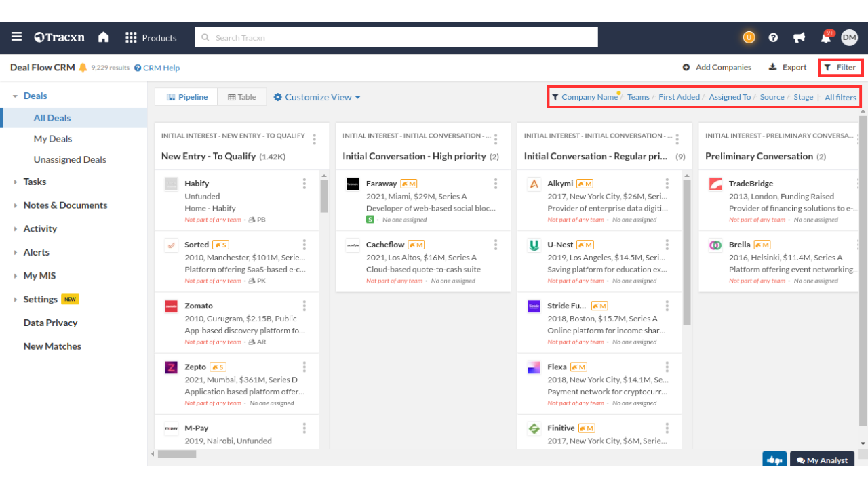Select My Deals in sidebar
The height and width of the screenshot is (488, 868).
[x=53, y=138]
